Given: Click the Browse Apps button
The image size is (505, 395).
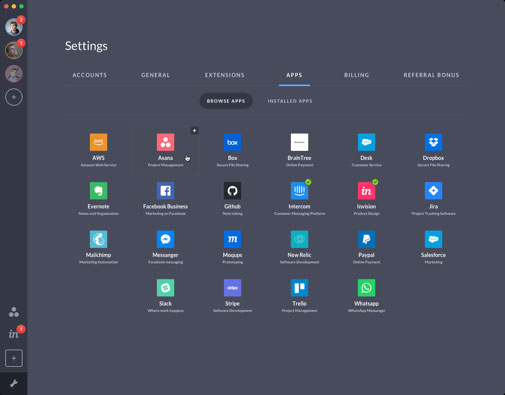Looking at the screenshot, I should coord(226,101).
